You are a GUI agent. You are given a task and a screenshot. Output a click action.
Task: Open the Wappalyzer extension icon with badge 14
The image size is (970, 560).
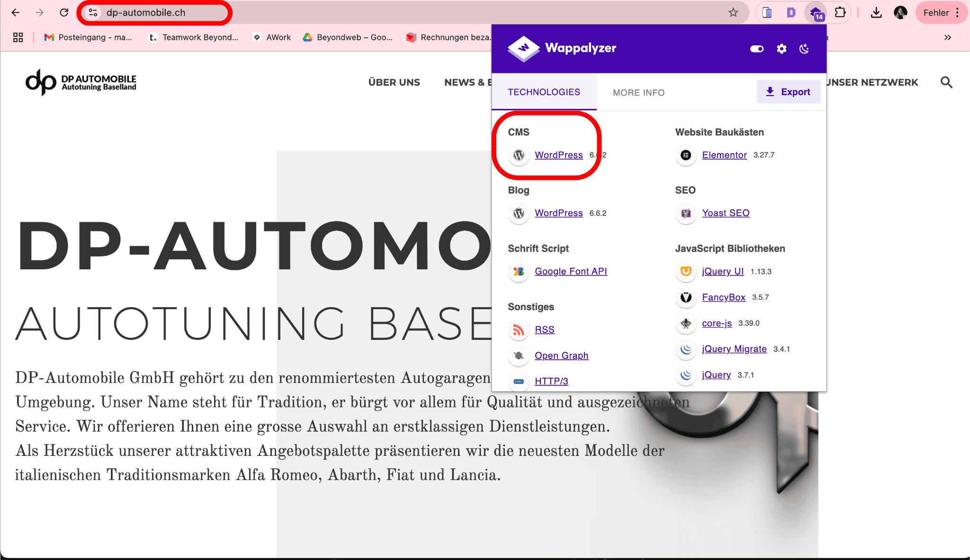(x=816, y=13)
